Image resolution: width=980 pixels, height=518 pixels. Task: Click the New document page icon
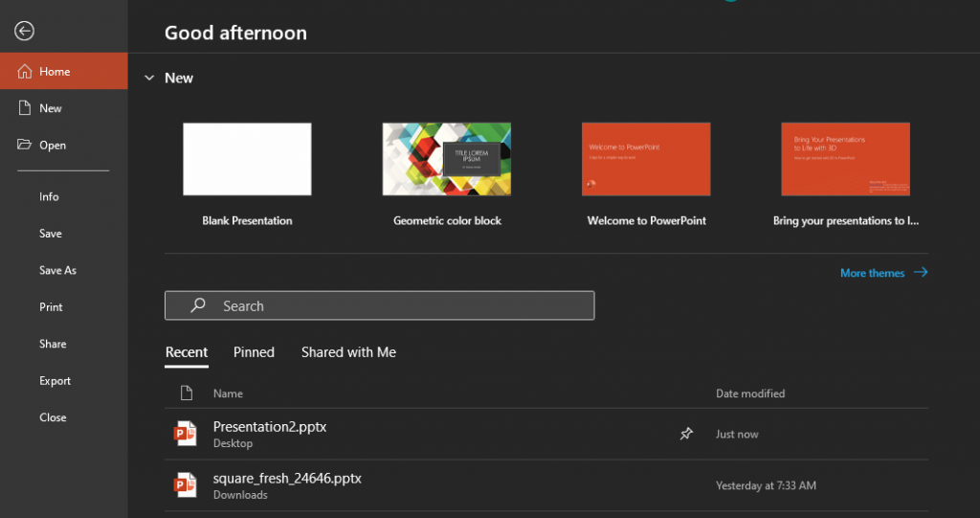pos(24,107)
